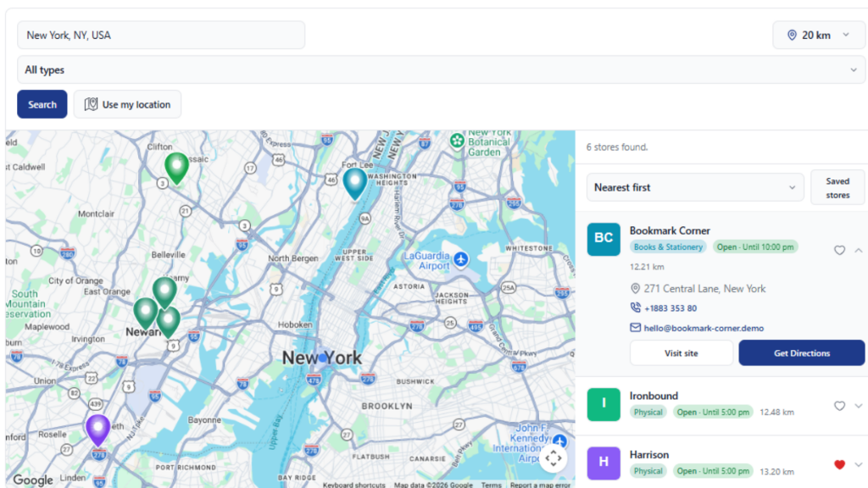The image size is (868, 488).
Task: Open the 20 km radius dropdown
Action: point(818,35)
